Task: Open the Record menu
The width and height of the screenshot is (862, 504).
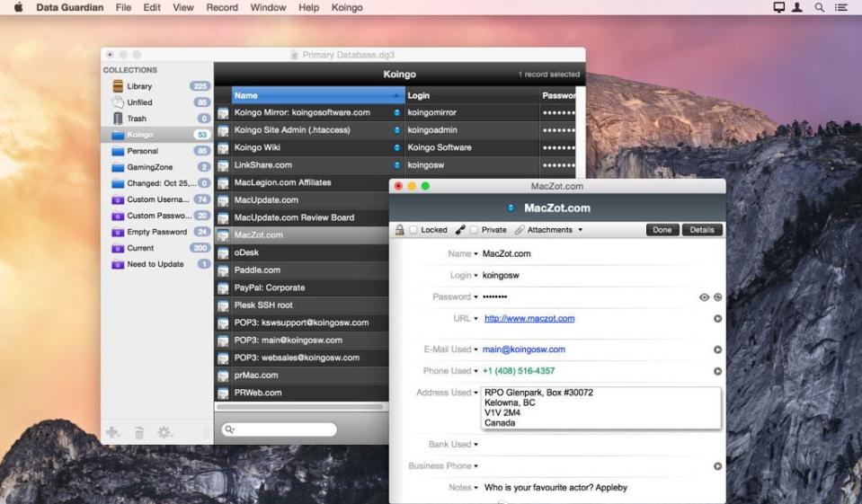Action: (x=222, y=7)
